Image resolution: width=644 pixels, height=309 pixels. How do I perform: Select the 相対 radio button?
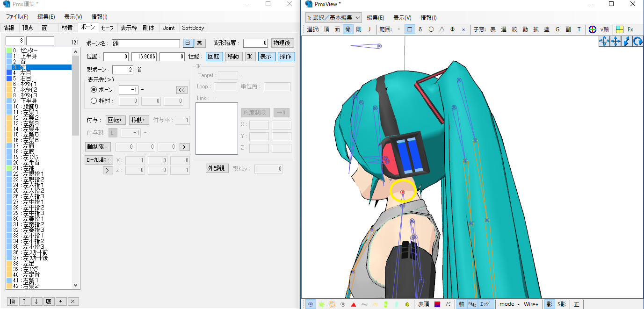pos(94,101)
